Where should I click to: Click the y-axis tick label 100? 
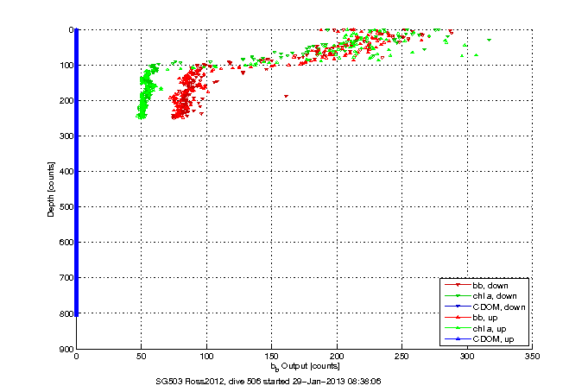pyautogui.click(x=66, y=65)
